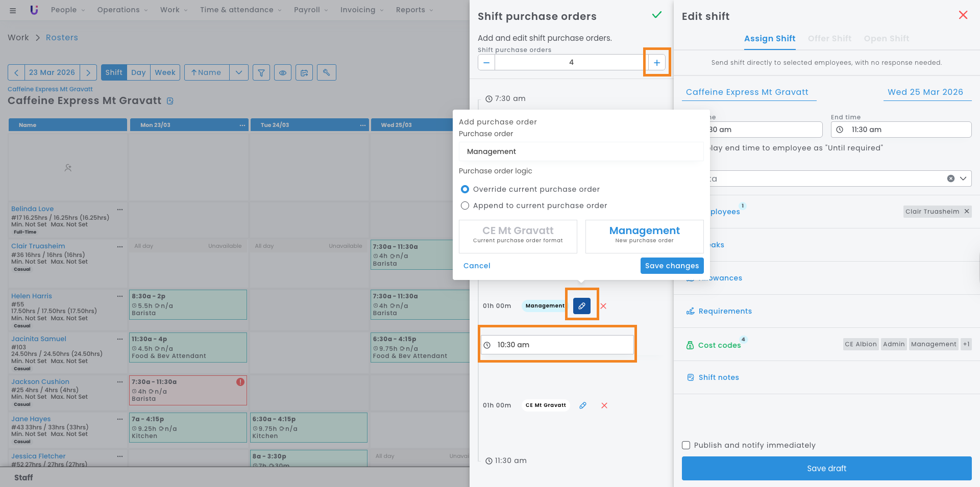Click the 10:30 am time field
This screenshot has width=980, height=487.
(557, 345)
